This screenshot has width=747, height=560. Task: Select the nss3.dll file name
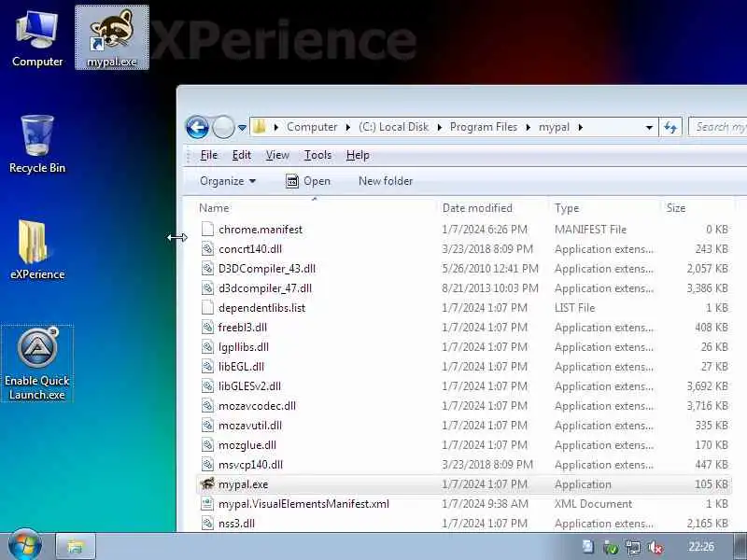pos(236,524)
